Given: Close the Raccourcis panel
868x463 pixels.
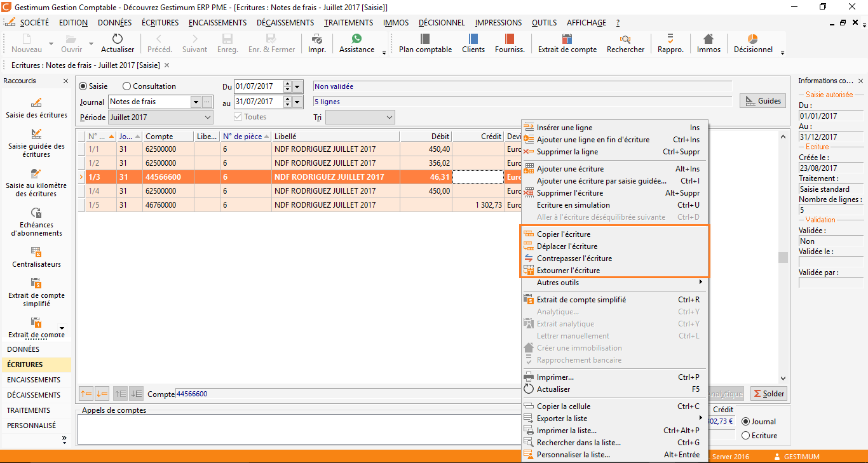Looking at the screenshot, I should 65,81.
